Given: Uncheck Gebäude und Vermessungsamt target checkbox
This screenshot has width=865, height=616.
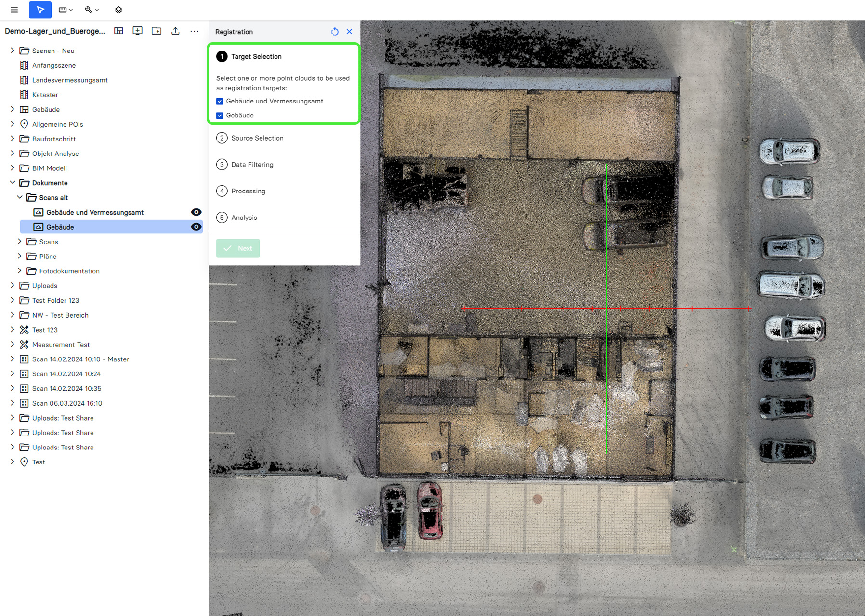Looking at the screenshot, I should click(220, 101).
